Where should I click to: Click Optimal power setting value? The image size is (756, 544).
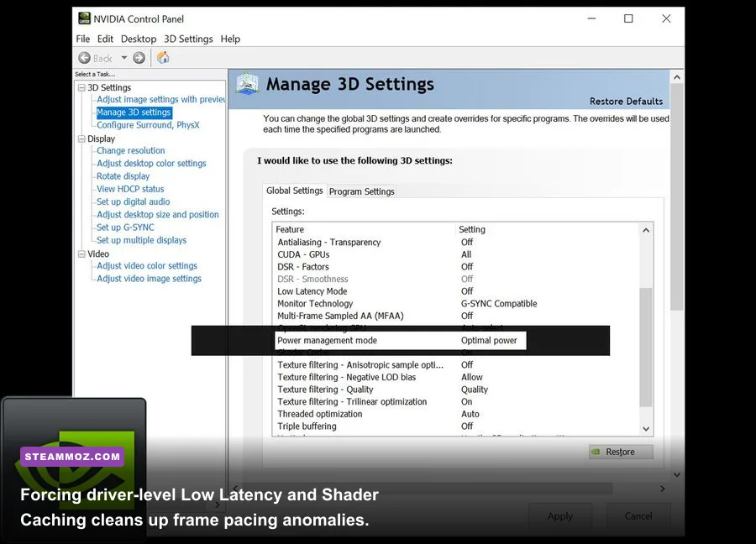click(489, 340)
